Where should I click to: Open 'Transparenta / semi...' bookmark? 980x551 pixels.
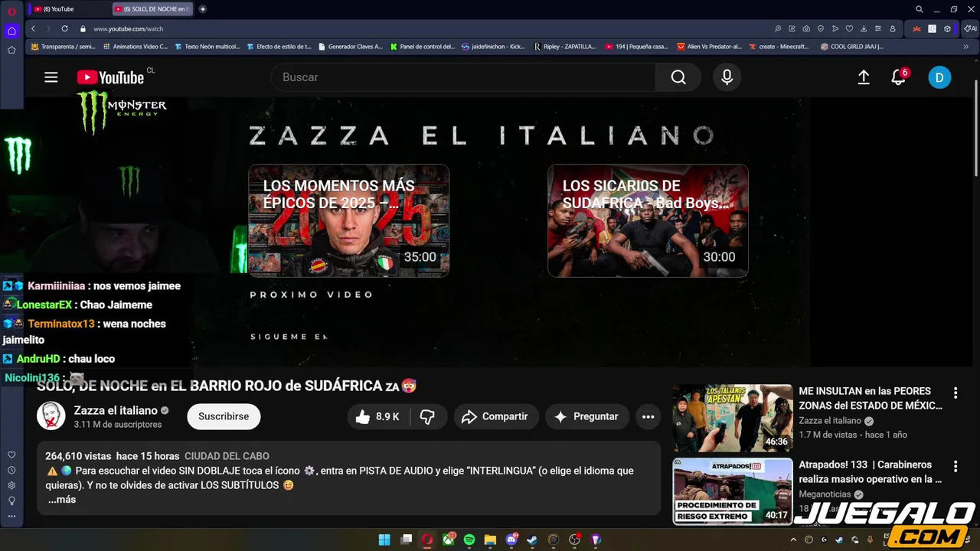(x=63, y=46)
